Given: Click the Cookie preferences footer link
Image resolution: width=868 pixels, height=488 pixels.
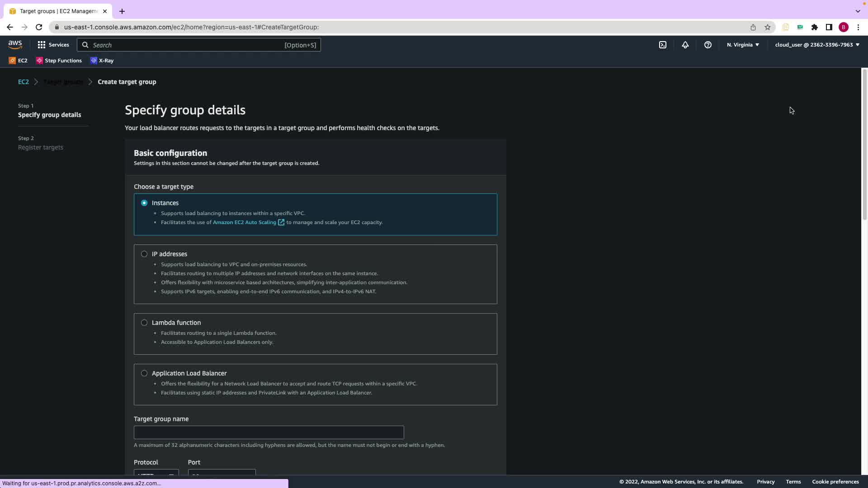Looking at the screenshot, I should (x=835, y=482).
